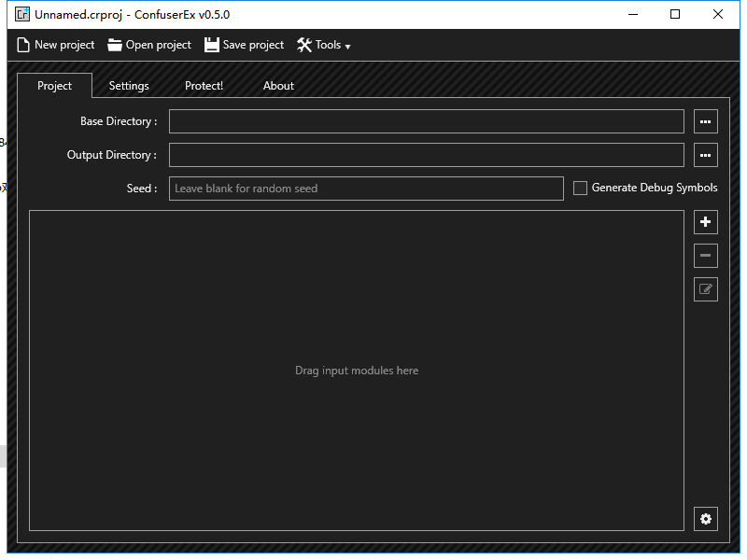Open the Protect! tab
Screen dimensions: 747x560
point(204,86)
